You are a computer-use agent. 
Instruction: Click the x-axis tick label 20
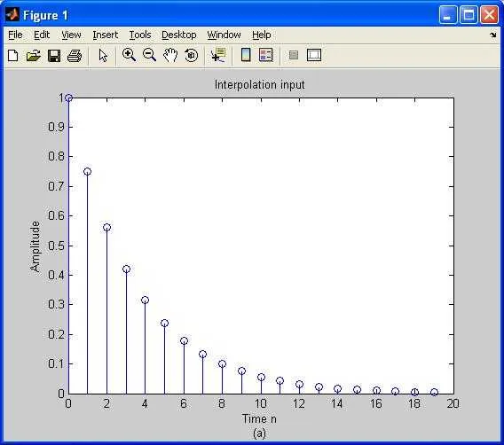click(x=453, y=403)
